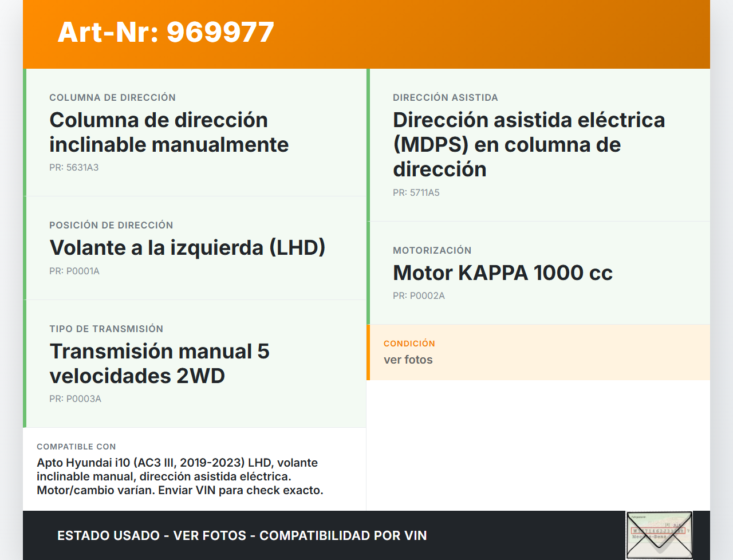The image size is (733, 560).
Task: Click Enviar VIN para check exacto text
Action: click(x=242, y=490)
